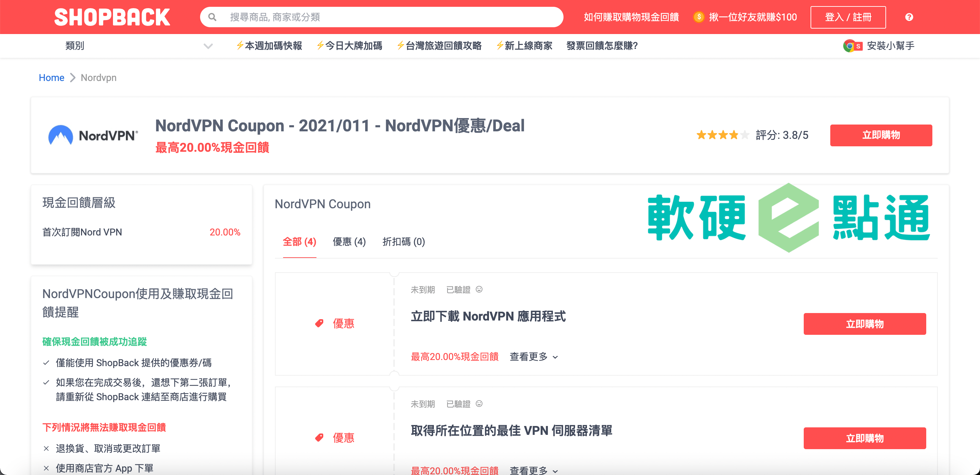The height and width of the screenshot is (475, 980).
Task: Switch to the 折扣碼 (0) tab
Action: (403, 242)
